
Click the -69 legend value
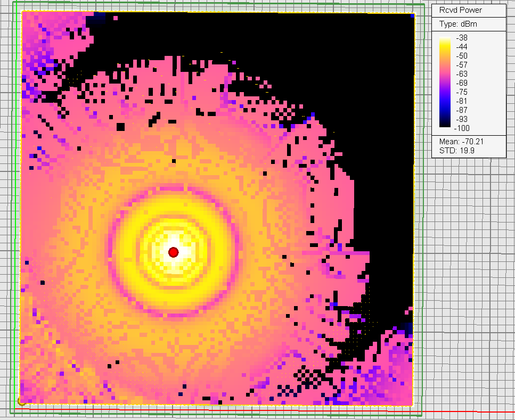click(461, 83)
